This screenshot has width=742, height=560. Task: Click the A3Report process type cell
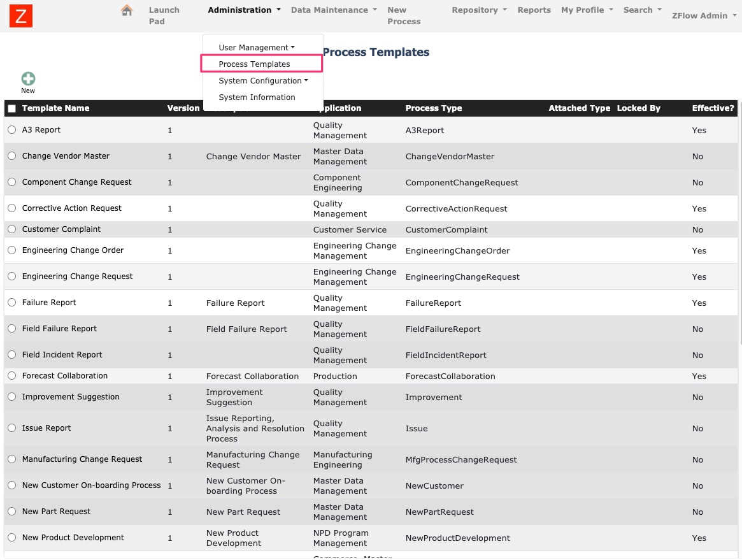(424, 130)
